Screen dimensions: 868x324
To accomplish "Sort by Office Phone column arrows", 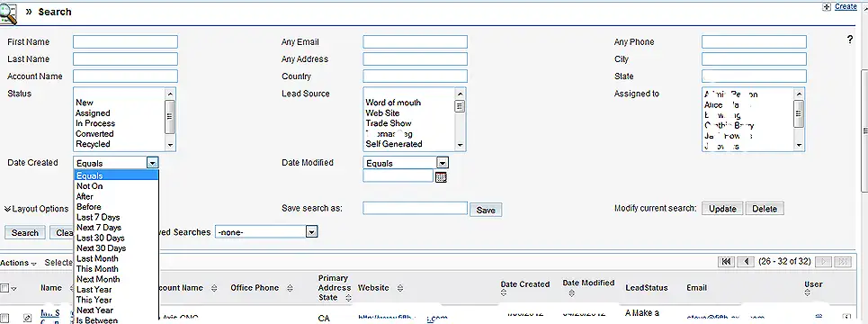I will 291,288.
